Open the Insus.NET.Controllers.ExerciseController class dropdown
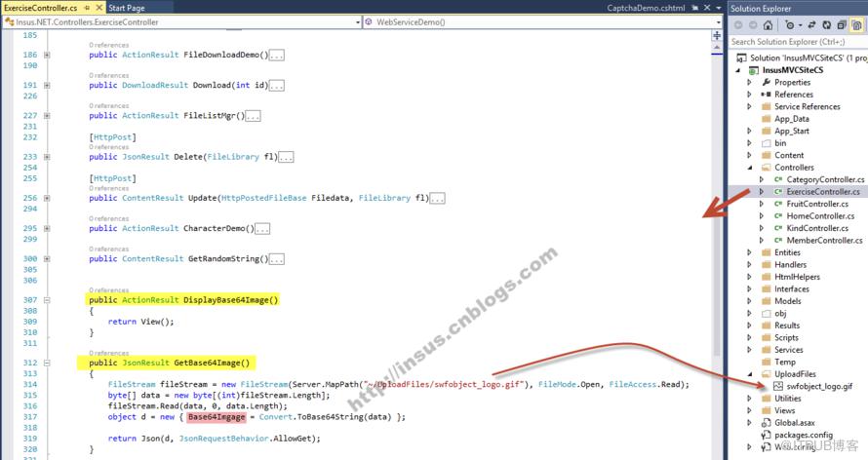Viewport: 868px width, 460px height. [358, 22]
